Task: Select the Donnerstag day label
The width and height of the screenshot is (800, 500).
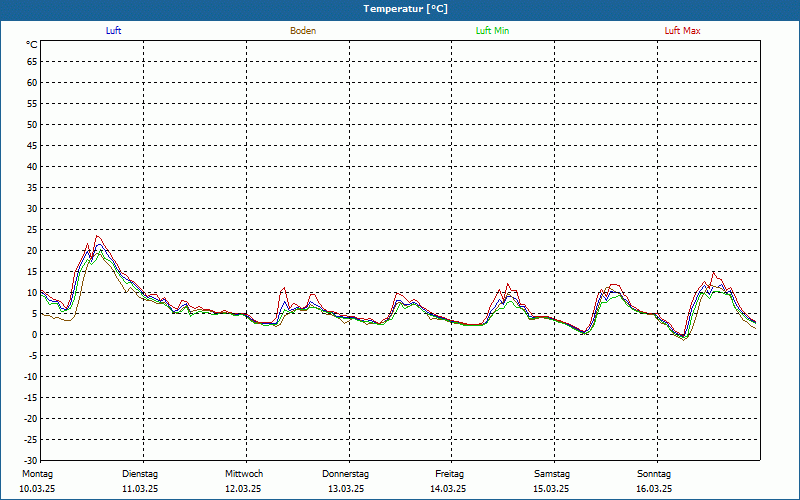Action: tap(345, 474)
